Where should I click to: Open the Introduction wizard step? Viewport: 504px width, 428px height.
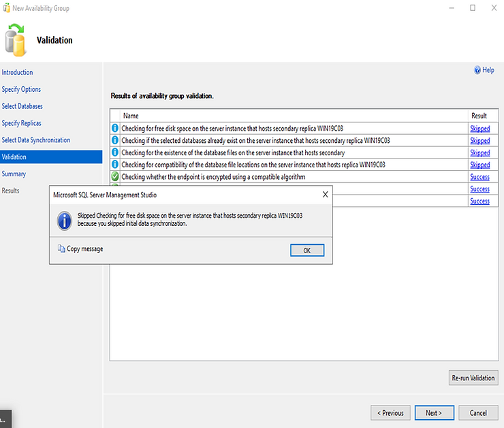pos(17,72)
